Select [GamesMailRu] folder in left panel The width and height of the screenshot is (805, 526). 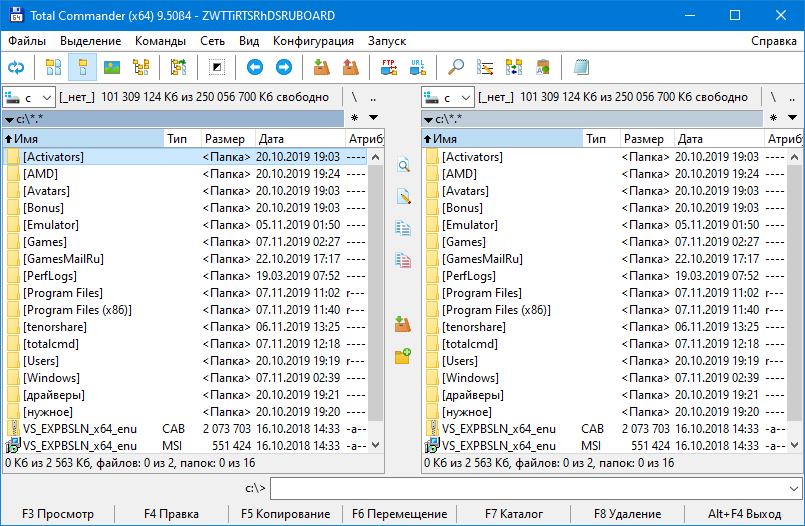[187, 259]
